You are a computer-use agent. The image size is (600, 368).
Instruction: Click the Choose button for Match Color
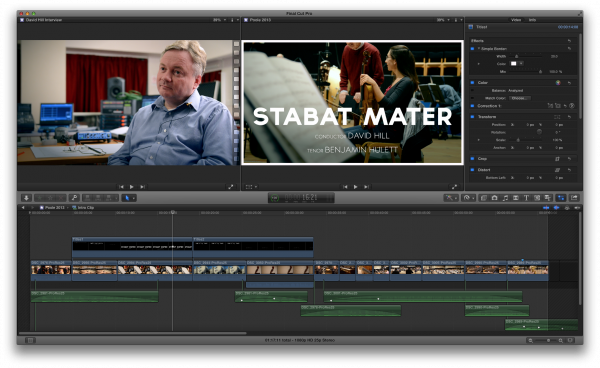(x=519, y=98)
